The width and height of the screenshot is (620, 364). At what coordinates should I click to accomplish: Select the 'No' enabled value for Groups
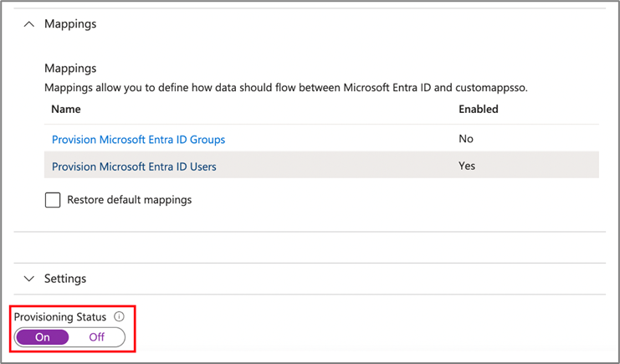point(466,139)
